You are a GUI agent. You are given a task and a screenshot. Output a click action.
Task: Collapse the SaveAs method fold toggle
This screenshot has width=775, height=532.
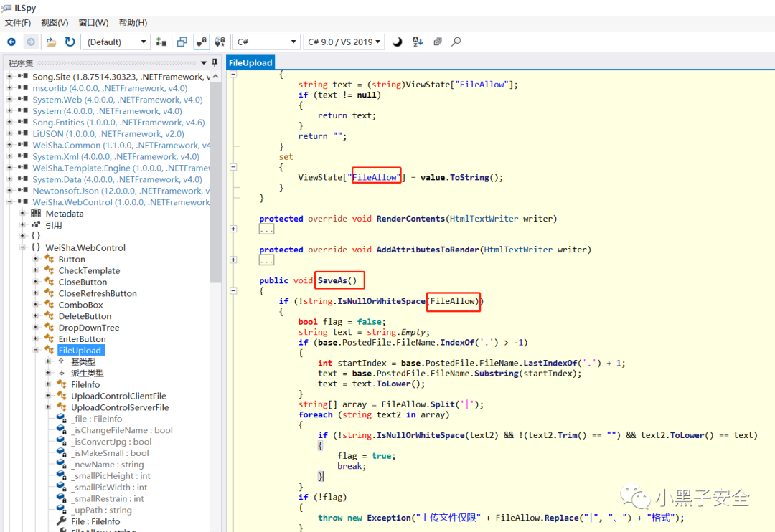(x=233, y=290)
